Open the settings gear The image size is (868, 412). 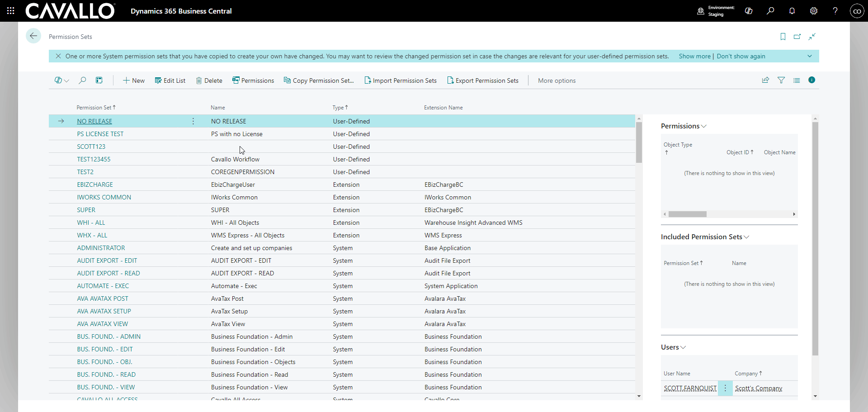[813, 11]
